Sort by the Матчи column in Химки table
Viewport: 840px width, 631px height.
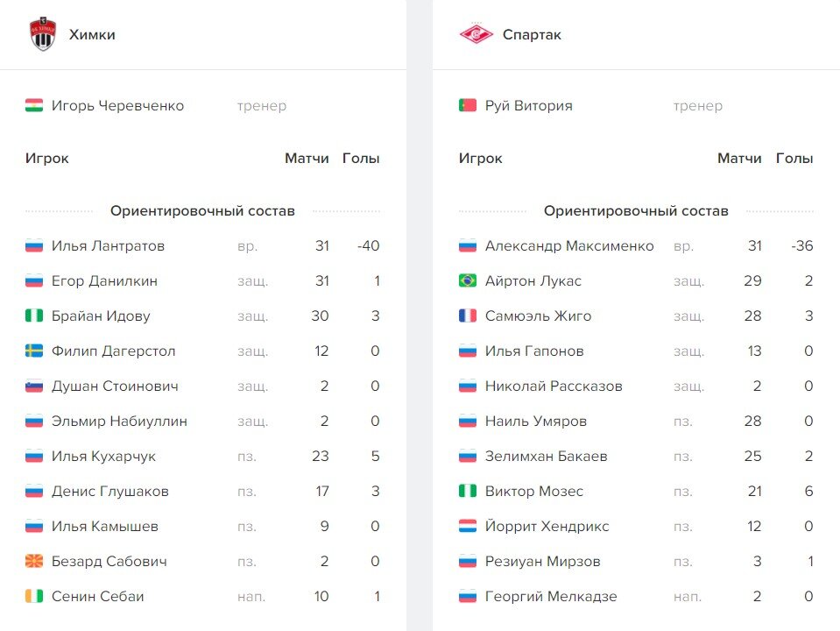coord(305,158)
